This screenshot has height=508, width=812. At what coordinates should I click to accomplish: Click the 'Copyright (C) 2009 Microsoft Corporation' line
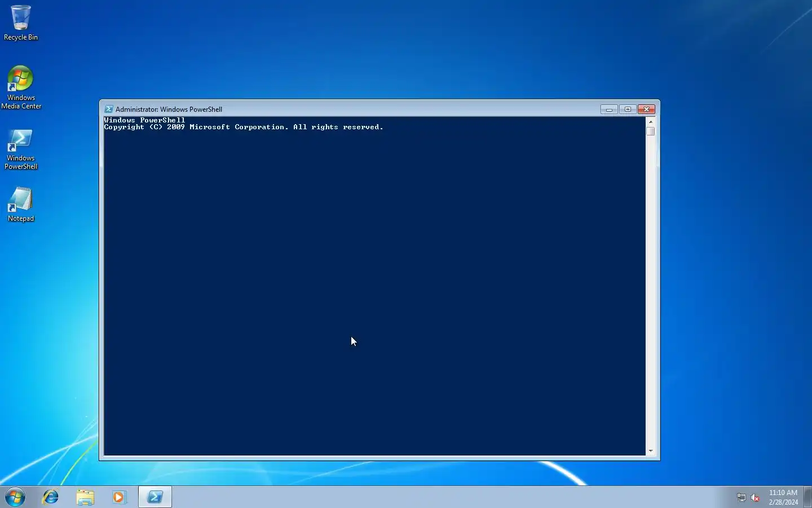click(244, 128)
